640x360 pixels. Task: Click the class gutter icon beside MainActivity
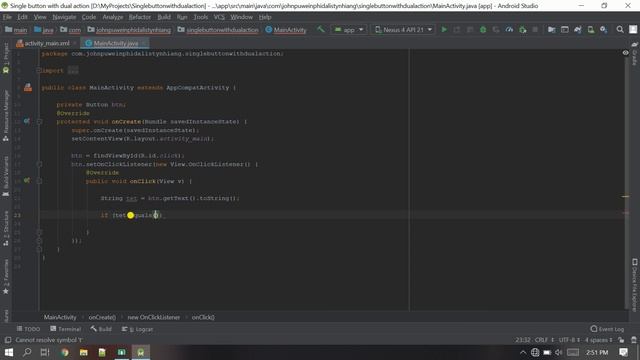point(28,87)
